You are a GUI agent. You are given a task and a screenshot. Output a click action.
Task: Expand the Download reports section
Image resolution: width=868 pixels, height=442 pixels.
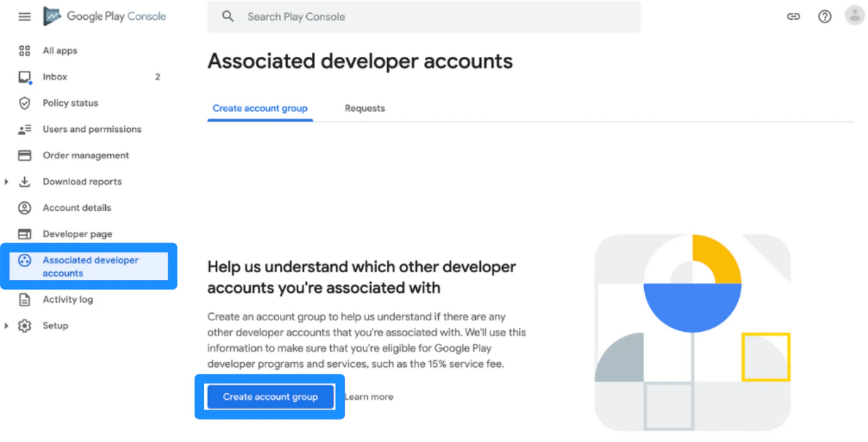[6, 181]
